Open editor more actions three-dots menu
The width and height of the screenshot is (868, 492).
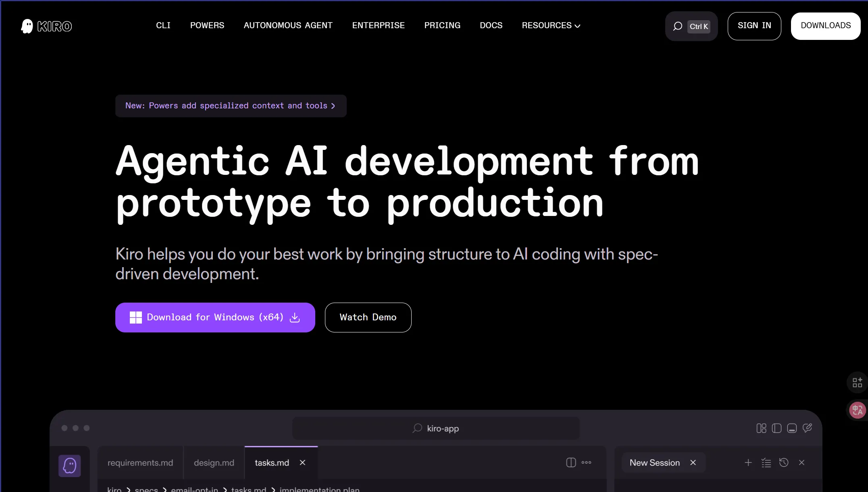pos(587,463)
